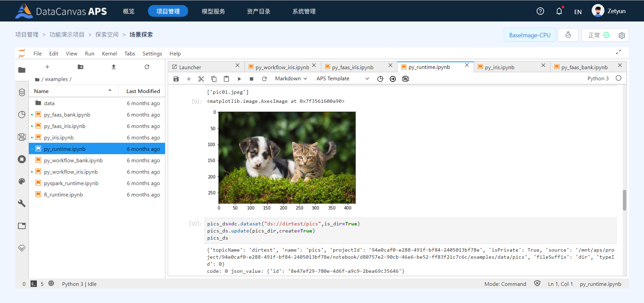Viewport: 644px width, 303px height.
Task: Click the examples folder path breadcrumb
Action: tap(56, 79)
